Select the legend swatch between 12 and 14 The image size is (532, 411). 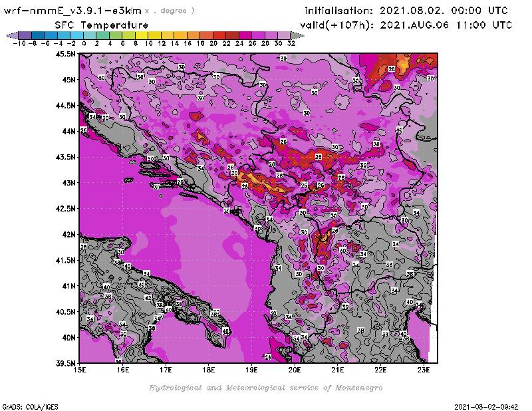coord(168,35)
